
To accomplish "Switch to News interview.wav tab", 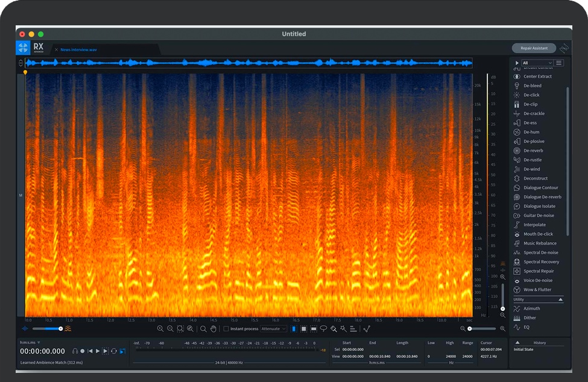I will 78,49.
